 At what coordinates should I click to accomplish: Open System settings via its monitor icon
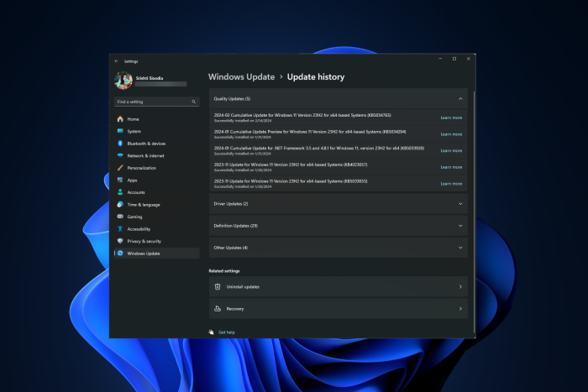coord(120,131)
